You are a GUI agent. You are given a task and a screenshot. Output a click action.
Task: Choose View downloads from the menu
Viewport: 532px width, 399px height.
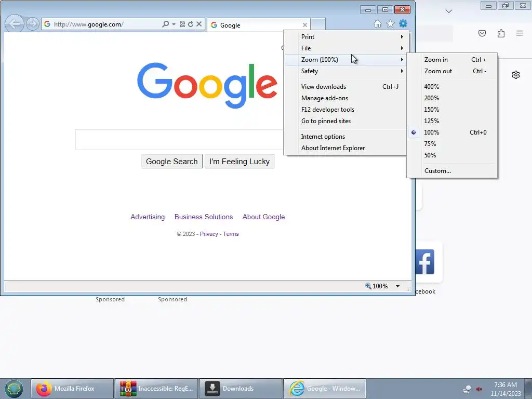(347, 87)
